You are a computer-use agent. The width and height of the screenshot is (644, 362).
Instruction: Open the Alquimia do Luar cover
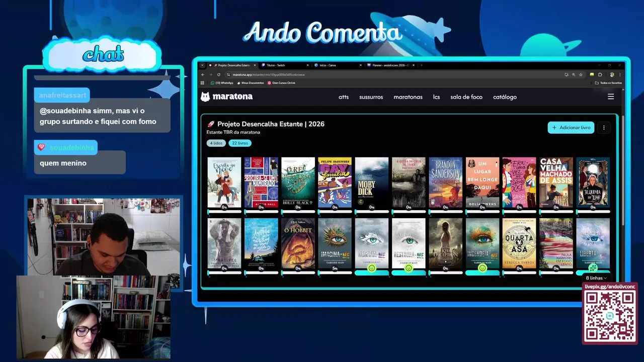point(593,182)
